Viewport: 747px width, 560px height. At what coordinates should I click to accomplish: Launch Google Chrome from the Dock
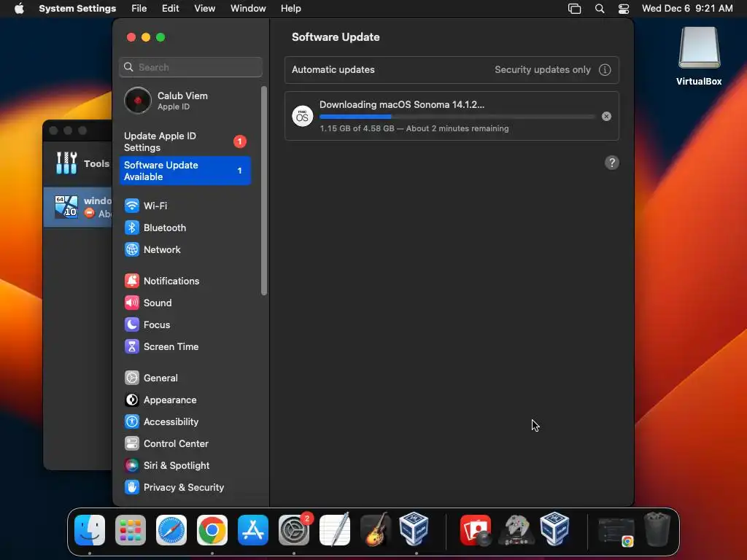click(212, 530)
